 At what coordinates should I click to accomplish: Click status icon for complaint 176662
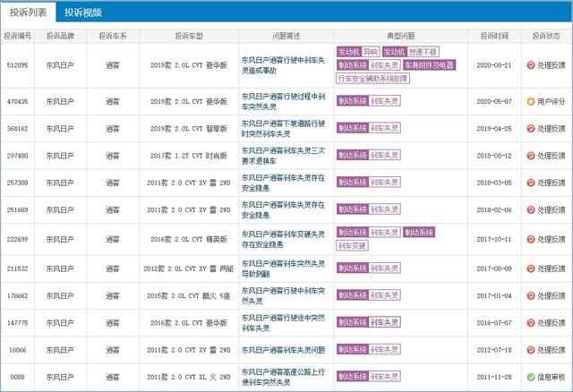(x=531, y=296)
